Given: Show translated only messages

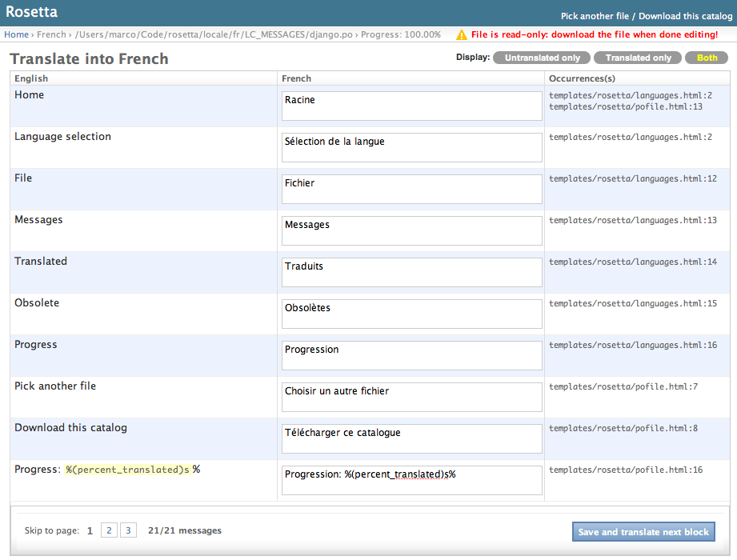Looking at the screenshot, I should tap(638, 58).
